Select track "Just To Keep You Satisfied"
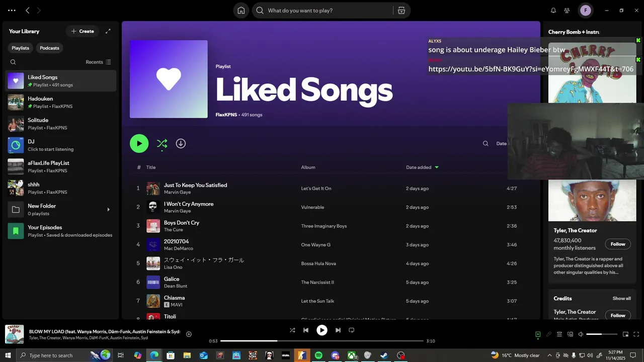Image resolution: width=644 pixels, height=362 pixels. point(195,185)
